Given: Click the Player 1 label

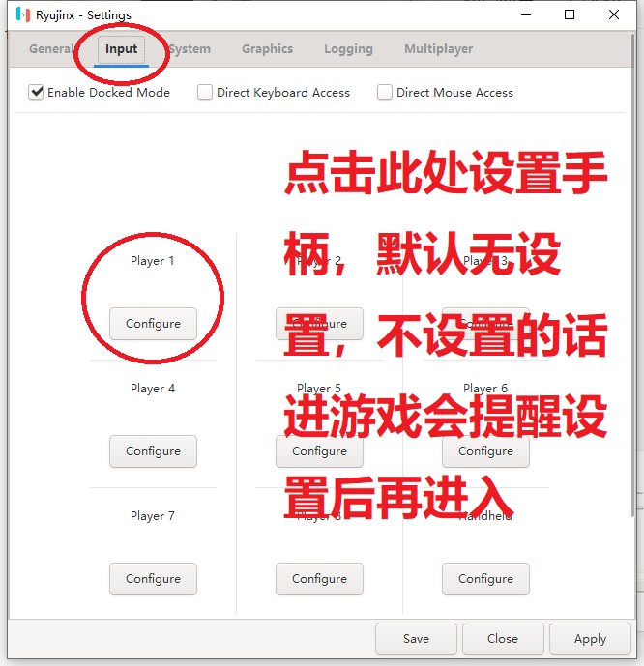Looking at the screenshot, I should click(153, 261).
